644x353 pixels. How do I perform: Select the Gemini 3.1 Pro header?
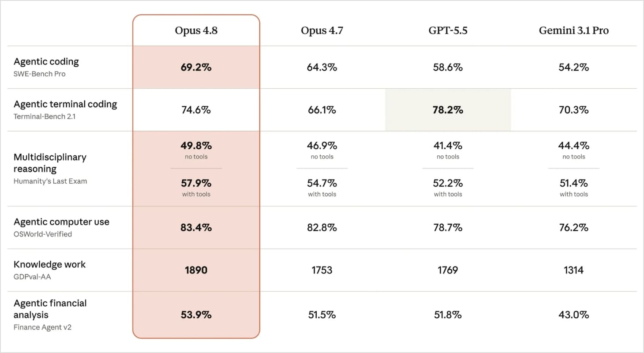pyautogui.click(x=573, y=30)
